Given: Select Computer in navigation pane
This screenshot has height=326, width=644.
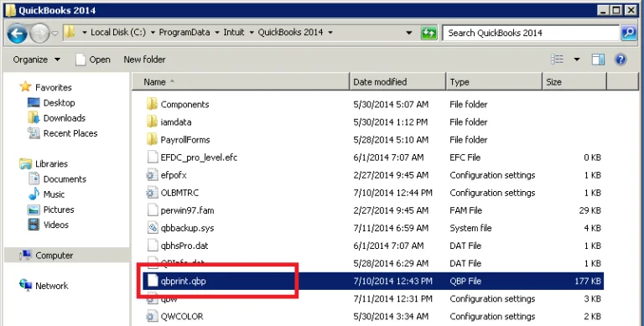Looking at the screenshot, I should pos(54,256).
